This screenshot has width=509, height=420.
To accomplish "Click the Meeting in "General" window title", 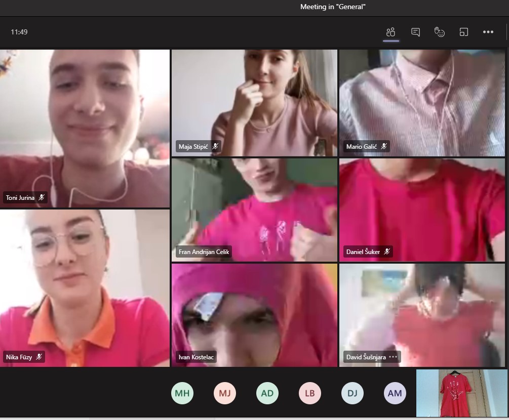I will (x=333, y=7).
